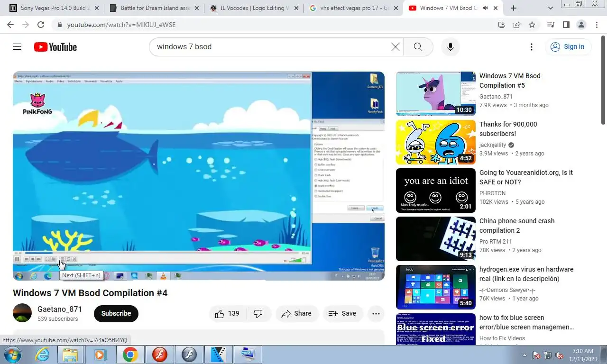Launch Internet Explorer from taskbar
The image size is (607, 364).
[42, 355]
